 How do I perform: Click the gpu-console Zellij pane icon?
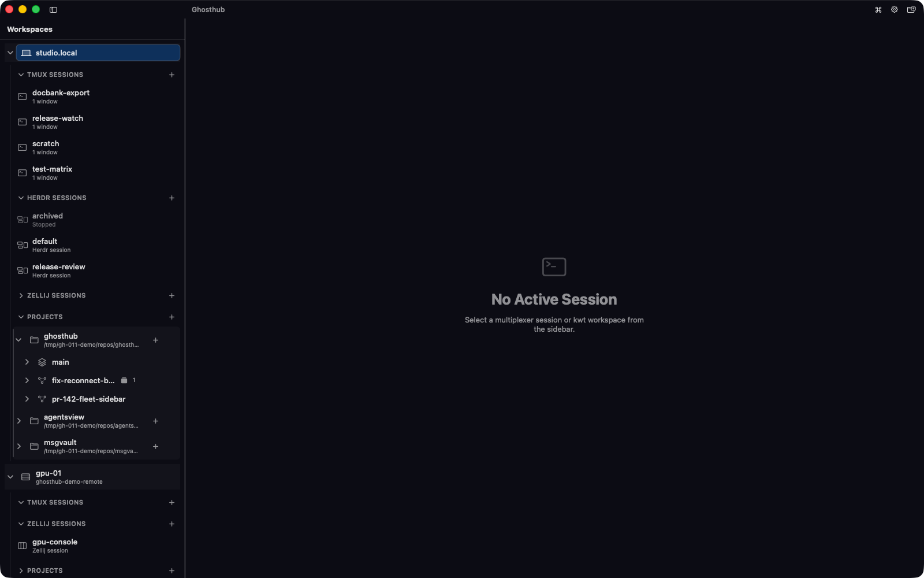23,546
